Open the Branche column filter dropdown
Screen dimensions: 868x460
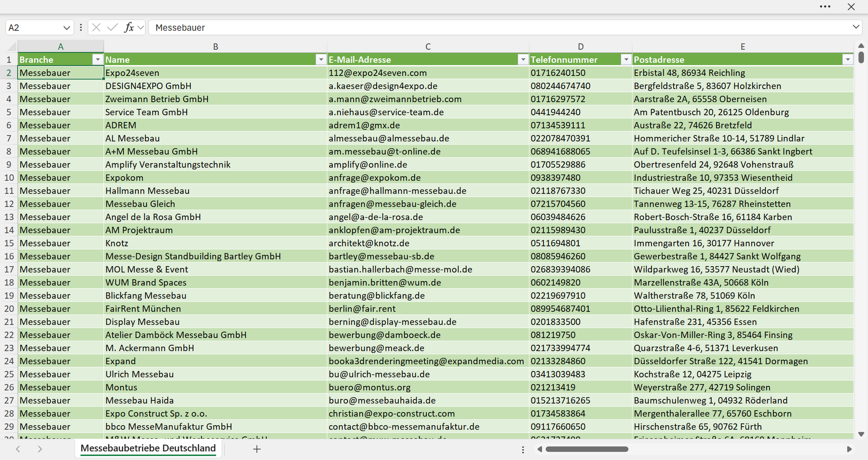coord(97,59)
